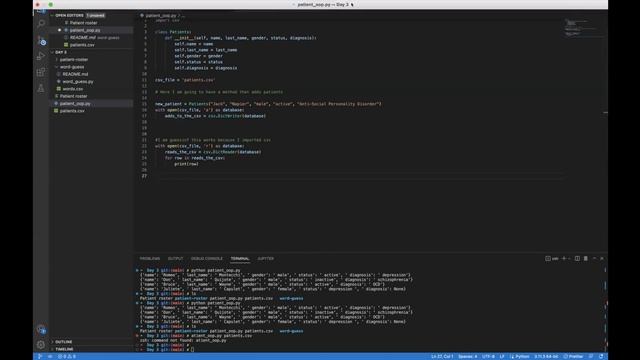
Task: Switch to the Debug Console tab
Action: click(x=207, y=258)
